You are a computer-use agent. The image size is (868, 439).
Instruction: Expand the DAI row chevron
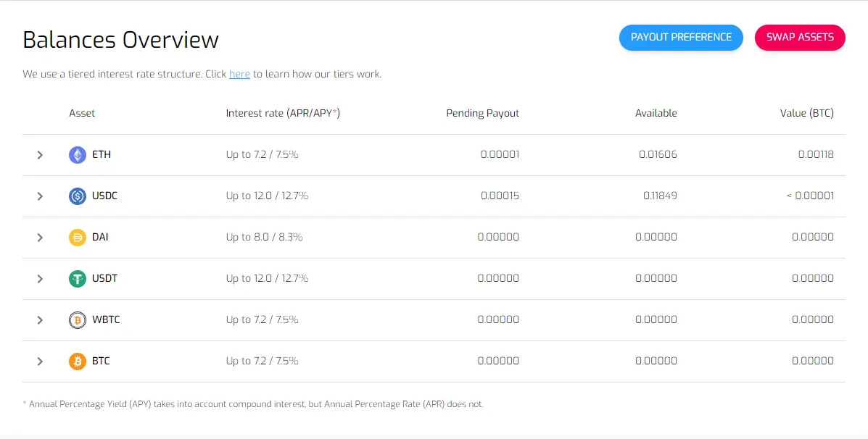point(40,237)
